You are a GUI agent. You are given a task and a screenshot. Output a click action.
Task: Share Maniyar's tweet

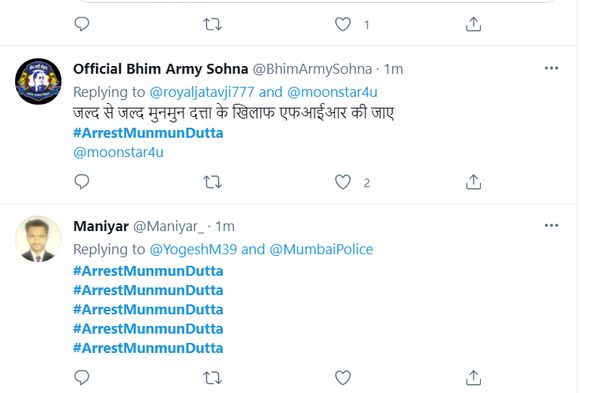click(473, 378)
